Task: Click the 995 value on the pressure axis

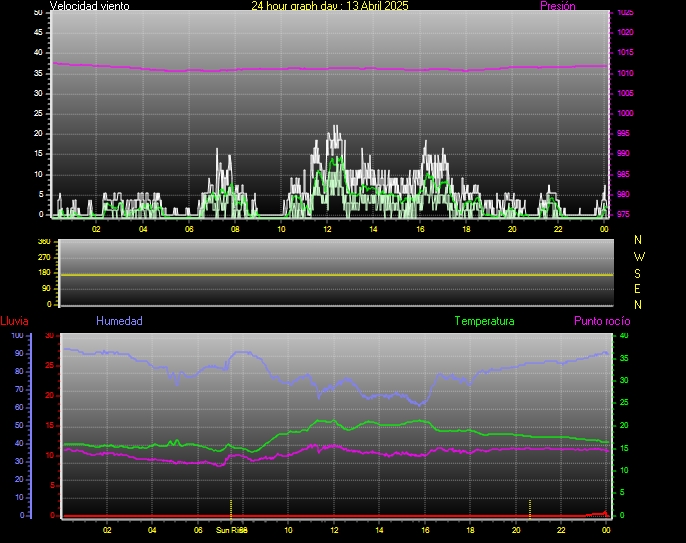Action: point(623,133)
